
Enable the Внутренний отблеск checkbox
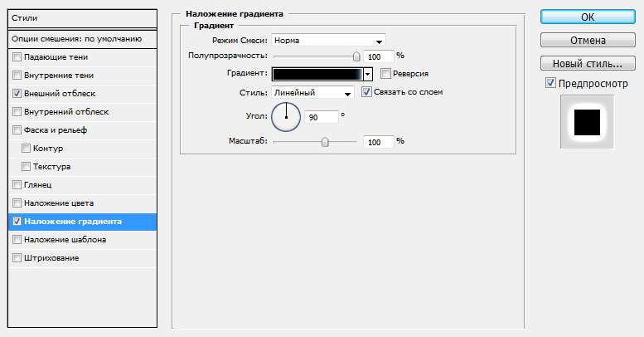pyautogui.click(x=17, y=111)
